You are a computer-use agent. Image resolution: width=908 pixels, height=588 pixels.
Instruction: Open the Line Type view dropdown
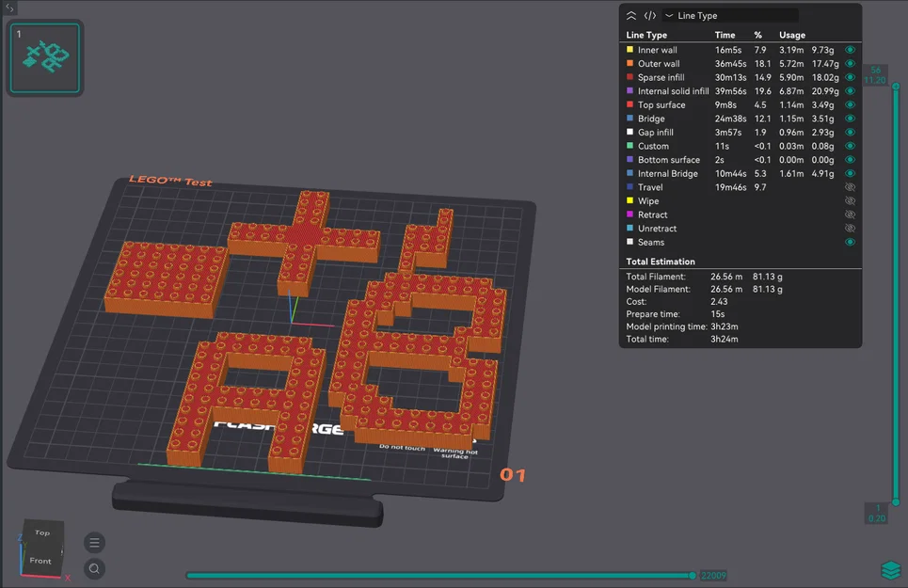point(731,16)
